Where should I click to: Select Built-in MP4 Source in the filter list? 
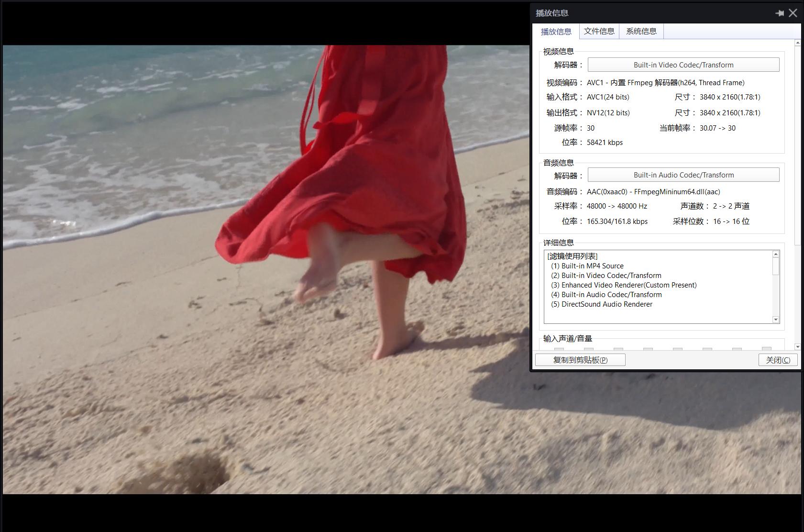[587, 266]
